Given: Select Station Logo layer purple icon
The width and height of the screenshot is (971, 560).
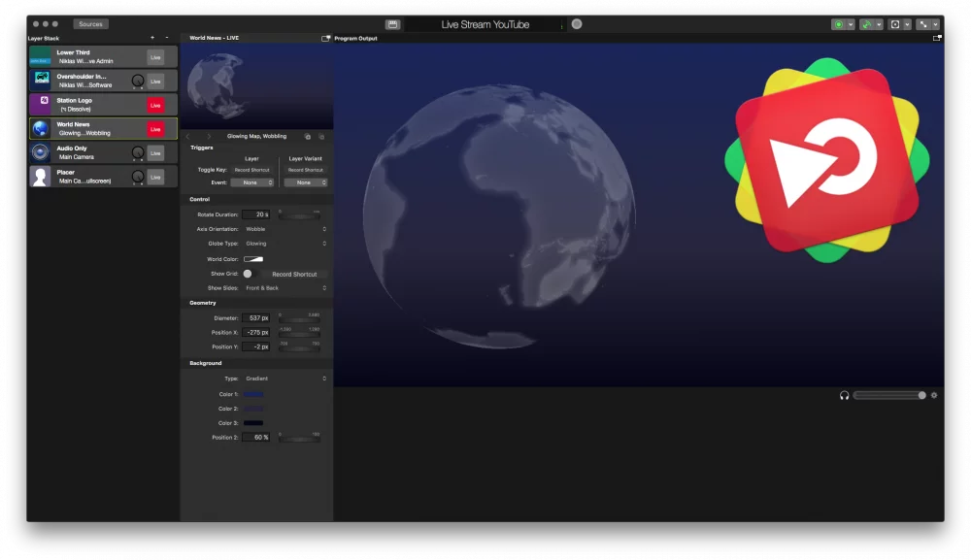Looking at the screenshot, I should pos(40,105).
